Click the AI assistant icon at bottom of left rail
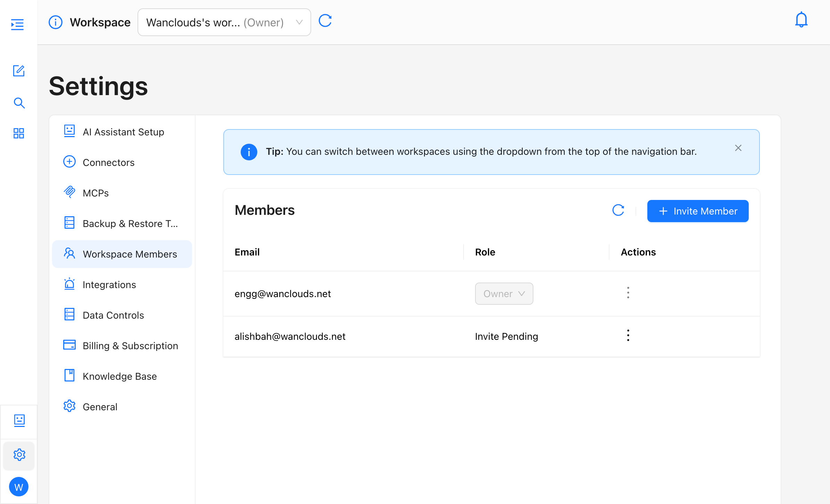Image resolution: width=830 pixels, height=504 pixels. (19, 420)
